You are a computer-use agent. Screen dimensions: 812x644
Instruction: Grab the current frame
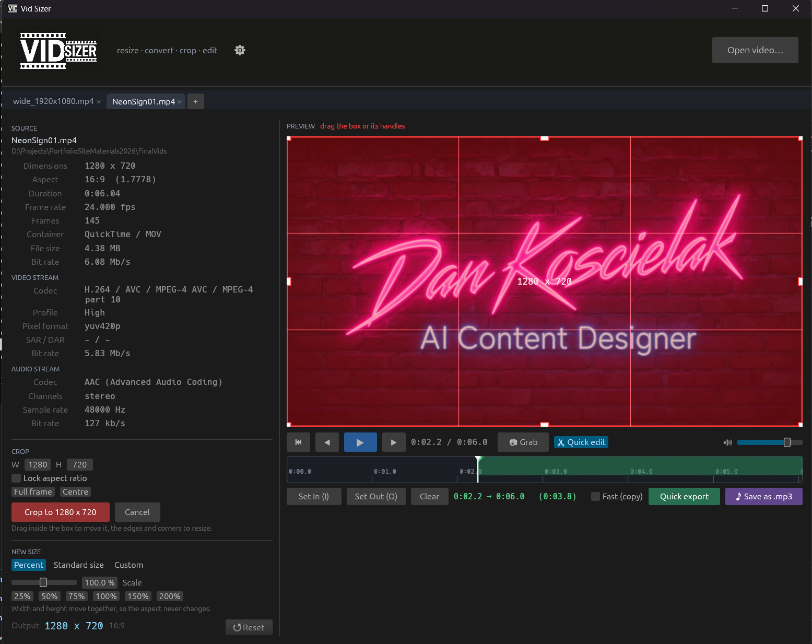pos(523,442)
